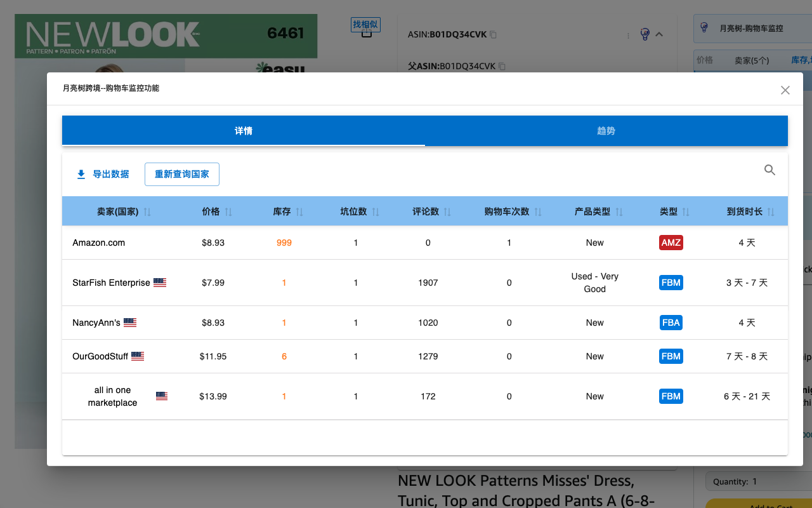Copy the ASIN B01DQ34CVK
The height and width of the screenshot is (508, 812).
[x=492, y=34]
